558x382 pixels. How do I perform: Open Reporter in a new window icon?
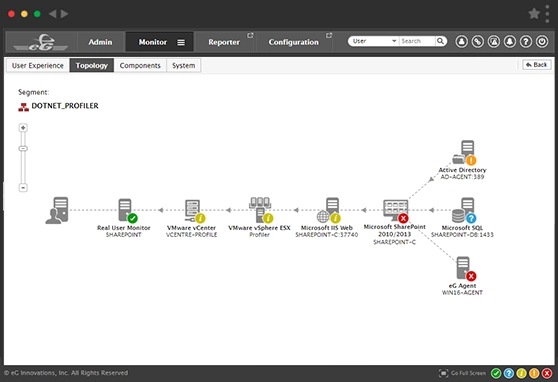click(250, 35)
